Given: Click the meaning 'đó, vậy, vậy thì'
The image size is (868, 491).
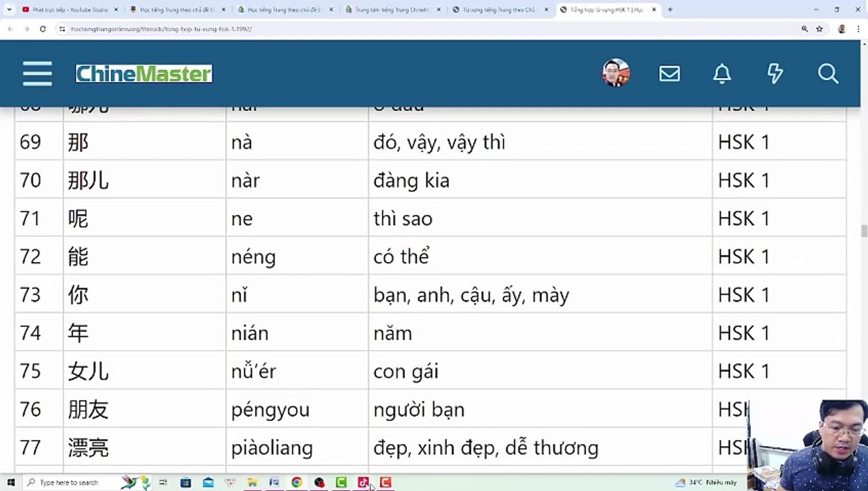Looking at the screenshot, I should (439, 142).
